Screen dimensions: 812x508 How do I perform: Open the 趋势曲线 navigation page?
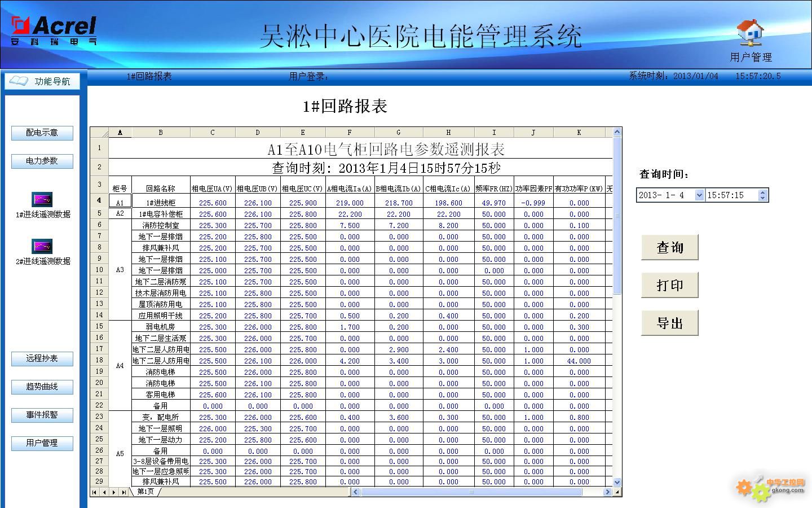[x=42, y=387]
